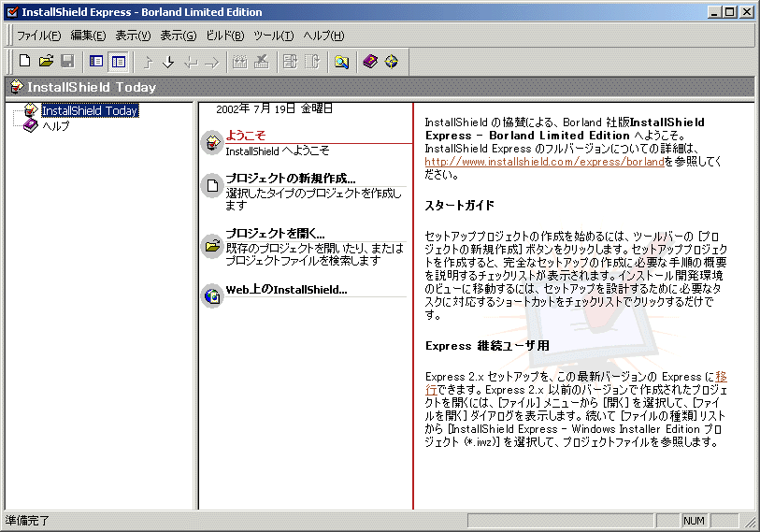Viewport: 760px width, 532px height.
Task: Open the 編集(E) menu
Action: pos(88,36)
